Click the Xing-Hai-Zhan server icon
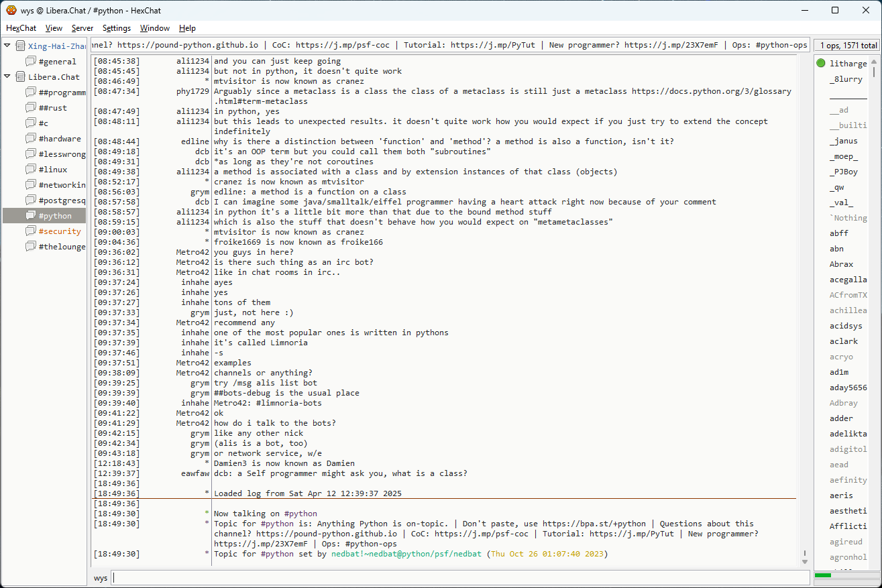This screenshot has width=882, height=588. (20, 46)
